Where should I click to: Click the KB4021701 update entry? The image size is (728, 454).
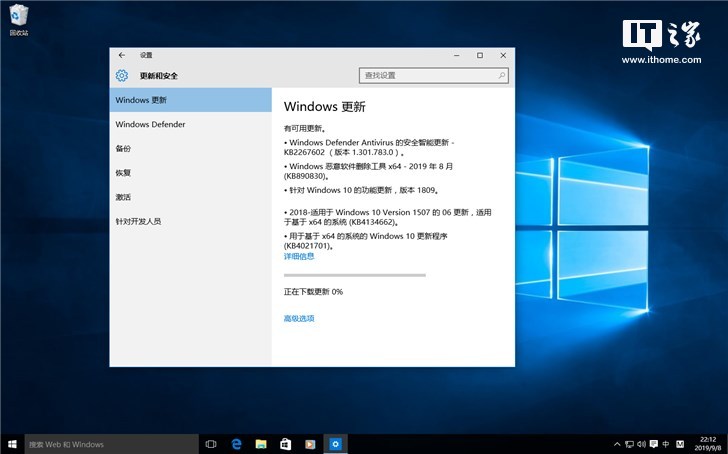click(366, 240)
